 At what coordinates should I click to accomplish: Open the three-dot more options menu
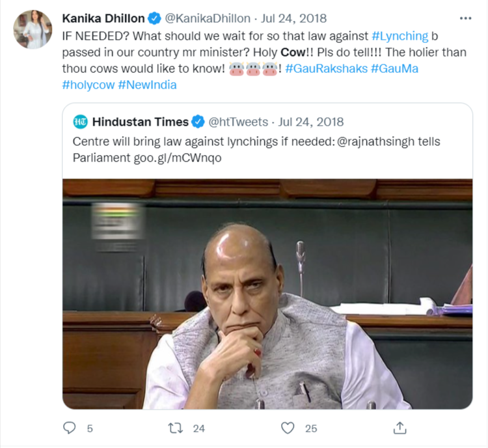tap(466, 18)
